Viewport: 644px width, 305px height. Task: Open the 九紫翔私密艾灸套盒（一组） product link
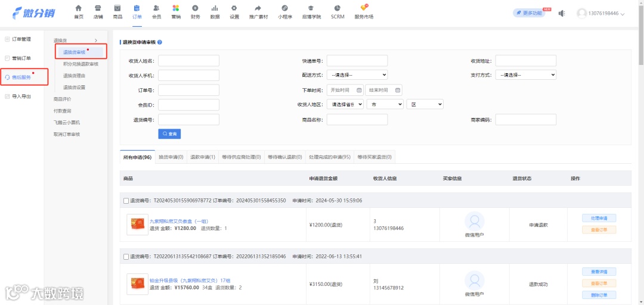(x=179, y=221)
